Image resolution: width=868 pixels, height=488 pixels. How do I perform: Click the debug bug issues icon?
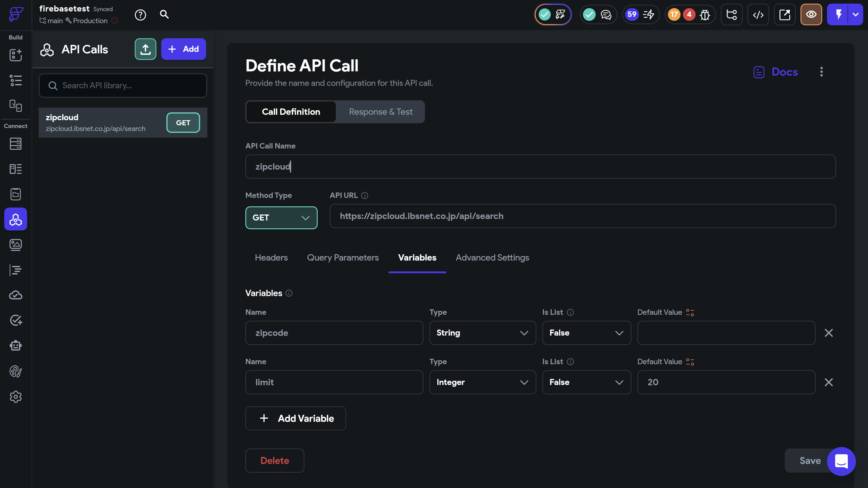705,14
